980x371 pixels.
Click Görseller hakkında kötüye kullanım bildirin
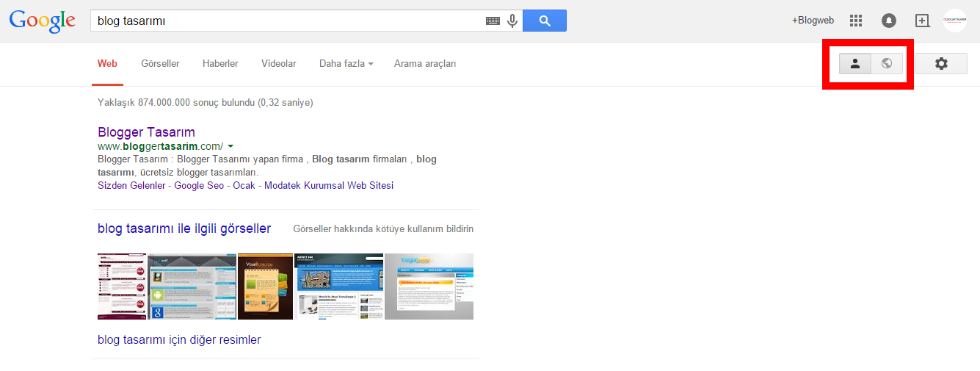pos(383,229)
